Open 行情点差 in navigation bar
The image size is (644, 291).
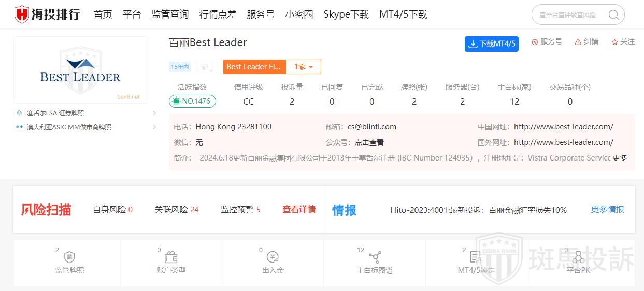[x=218, y=14]
